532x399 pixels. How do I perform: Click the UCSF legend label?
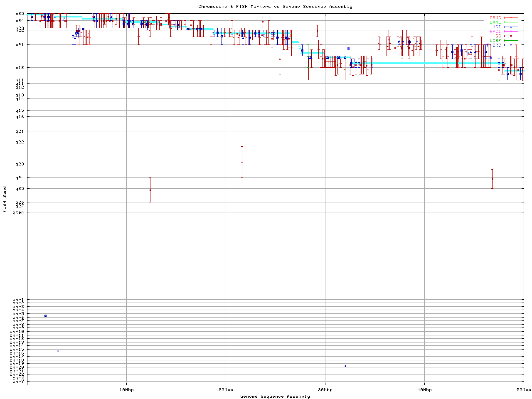495,40
